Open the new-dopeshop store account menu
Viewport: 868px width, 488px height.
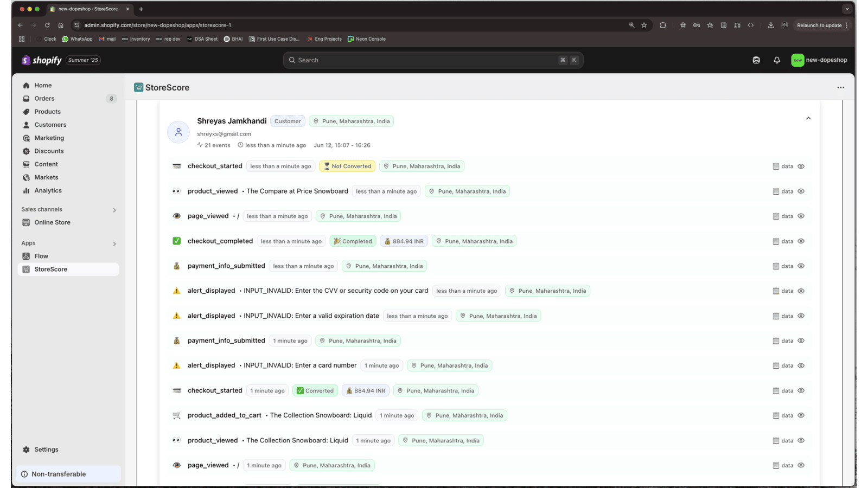pos(819,60)
